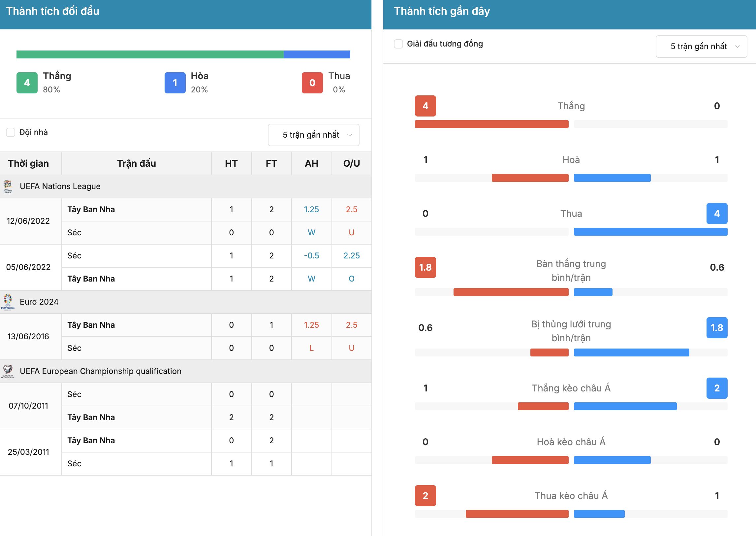Click the Thành tích gần đây panel title
The height and width of the screenshot is (536, 756).
click(442, 11)
